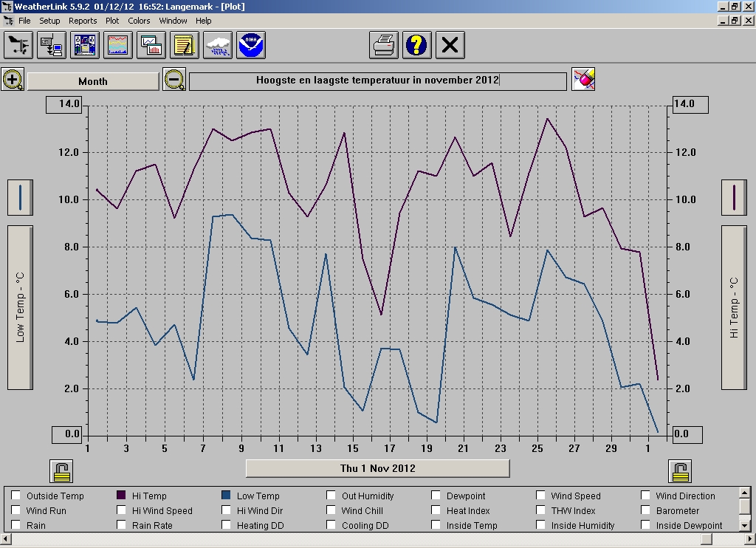Click the plot title text field

point(378,81)
